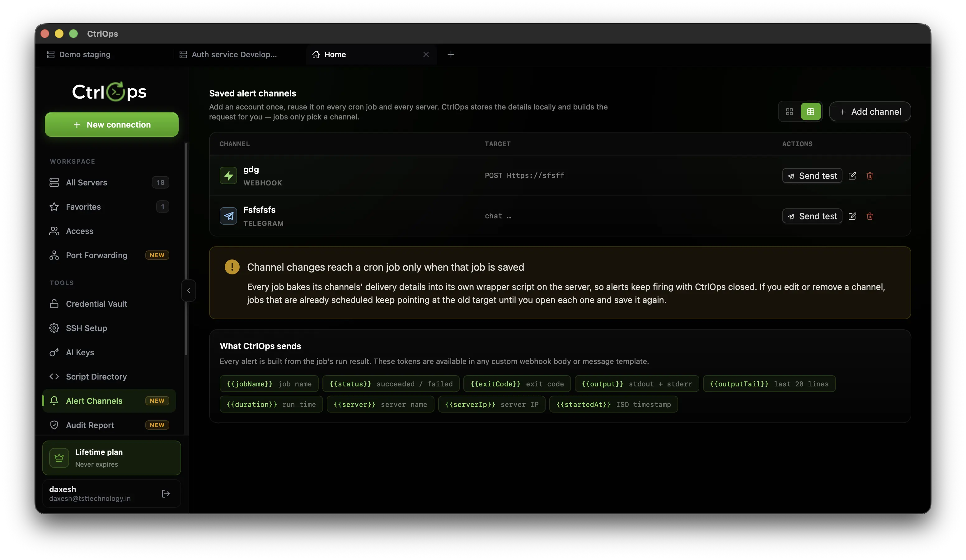The height and width of the screenshot is (560, 966).
Task: Click the Add channel button
Action: click(870, 112)
